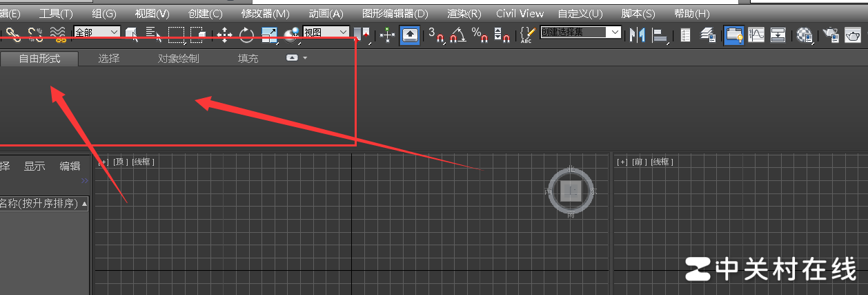Select the Bind to Space Warp tool
This screenshot has width=868, height=295.
(x=58, y=34)
